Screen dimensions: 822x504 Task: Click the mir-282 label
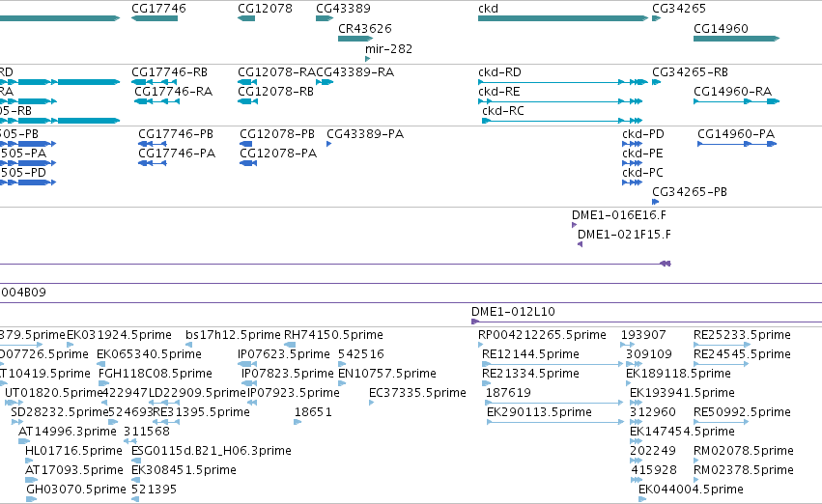coord(388,48)
